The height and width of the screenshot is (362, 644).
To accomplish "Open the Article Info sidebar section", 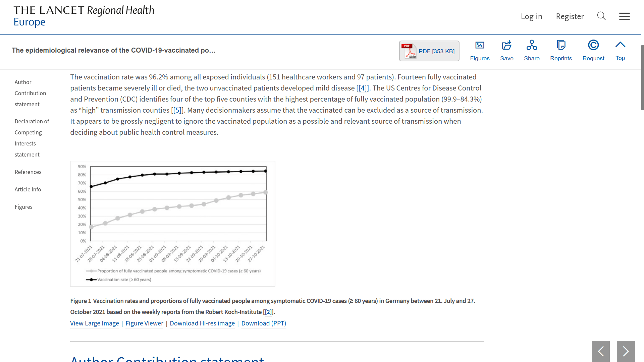I will (x=28, y=189).
